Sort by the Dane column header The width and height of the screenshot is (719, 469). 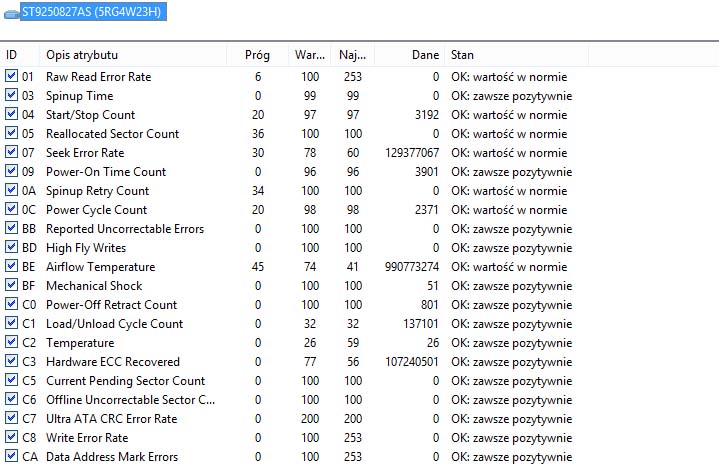pos(409,55)
